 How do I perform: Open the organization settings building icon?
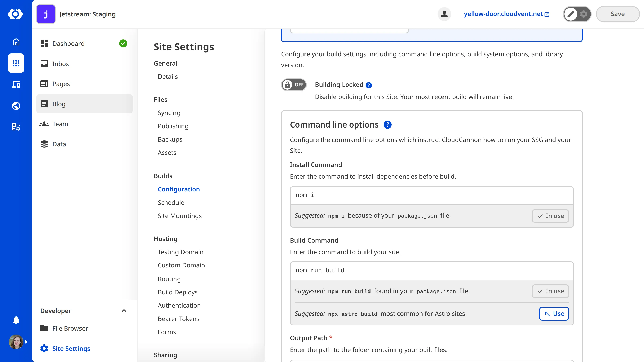16,127
